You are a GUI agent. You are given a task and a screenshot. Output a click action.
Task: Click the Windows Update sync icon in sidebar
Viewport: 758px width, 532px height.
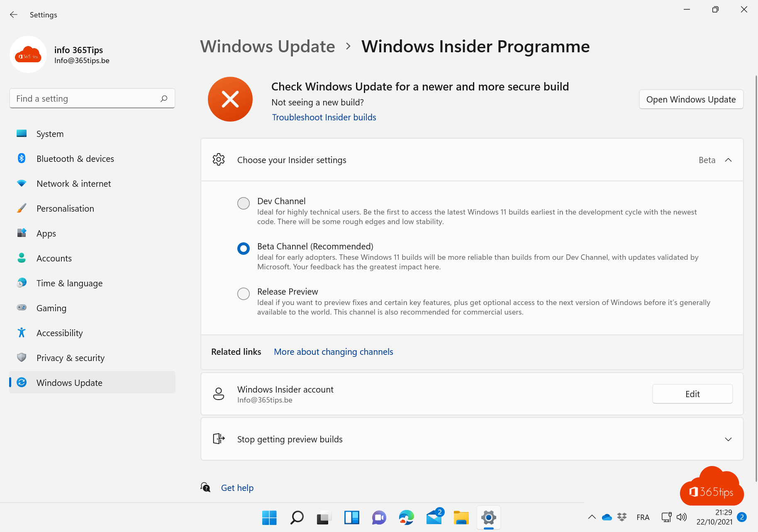pyautogui.click(x=22, y=382)
